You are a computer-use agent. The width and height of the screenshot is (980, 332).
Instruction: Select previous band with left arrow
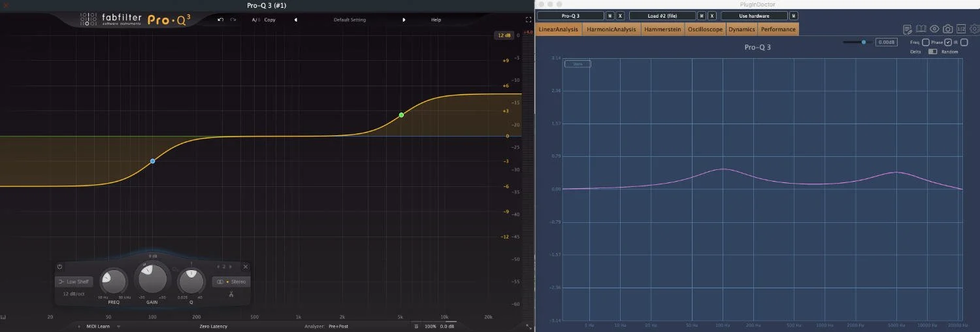click(x=218, y=267)
